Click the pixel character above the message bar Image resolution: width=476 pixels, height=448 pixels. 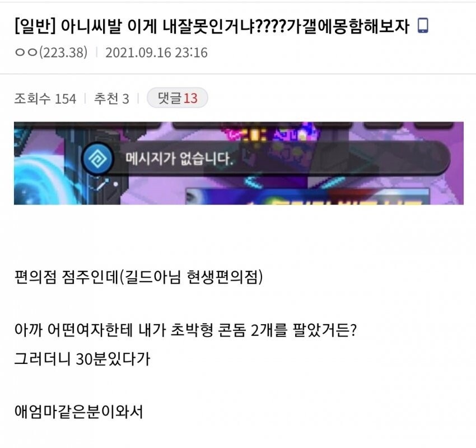tap(273, 133)
